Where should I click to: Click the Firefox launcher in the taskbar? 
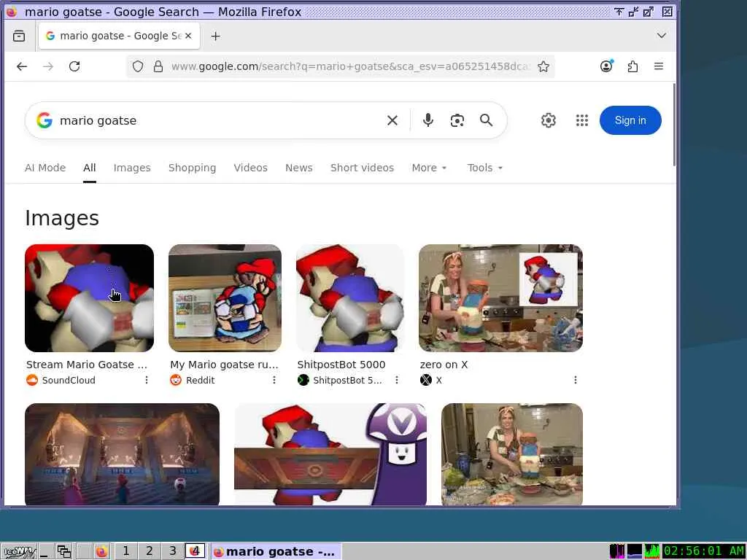click(101, 551)
